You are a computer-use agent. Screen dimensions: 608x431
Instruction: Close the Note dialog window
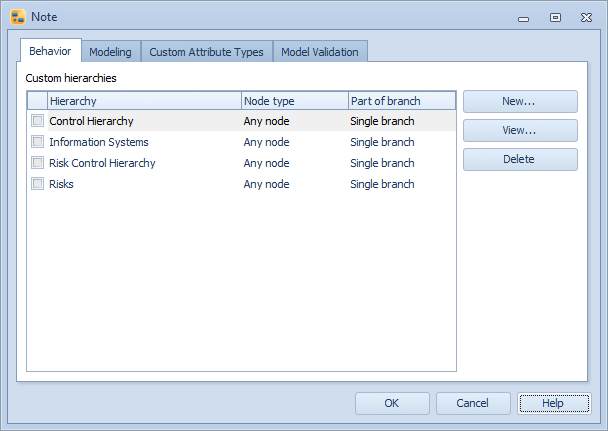586,17
